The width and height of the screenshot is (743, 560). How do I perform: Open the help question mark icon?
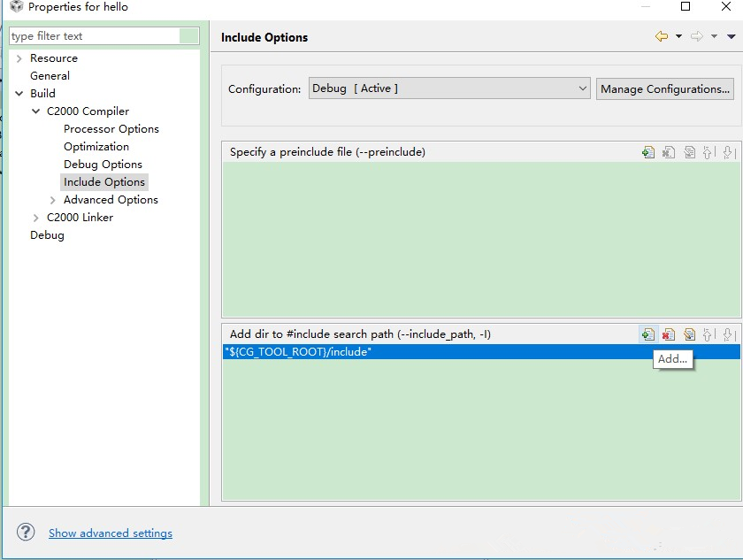(26, 532)
